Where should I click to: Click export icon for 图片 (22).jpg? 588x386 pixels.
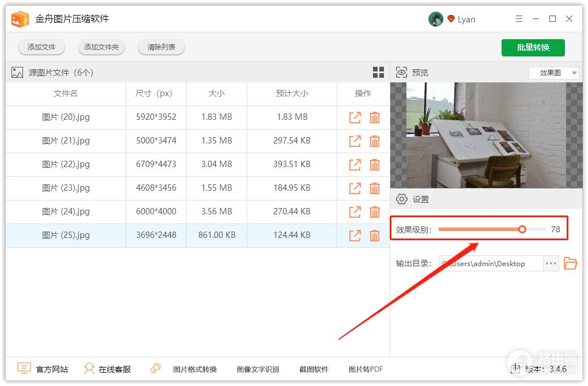click(355, 165)
